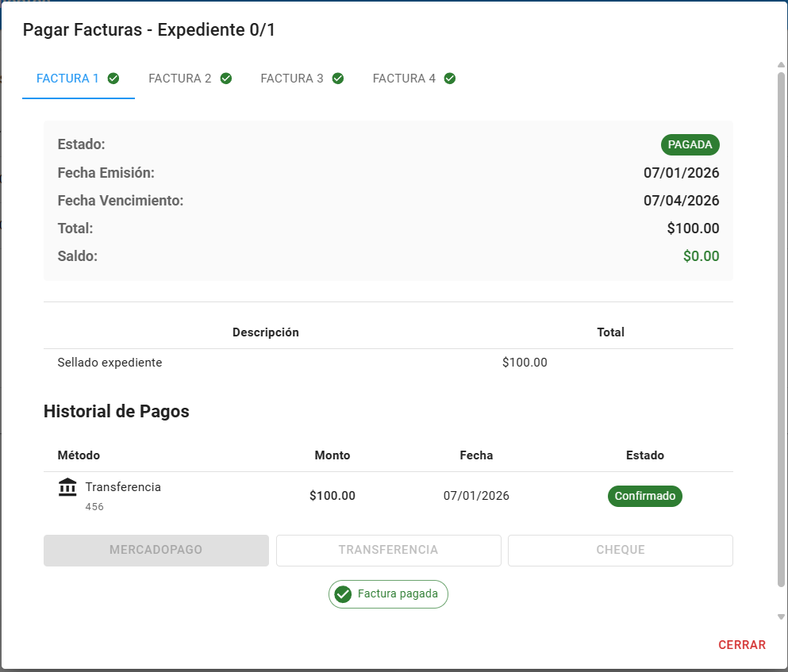Viewport: 788px width, 672px height.
Task: Click the bank icon next to Transferencia payment
Action: pos(67,487)
